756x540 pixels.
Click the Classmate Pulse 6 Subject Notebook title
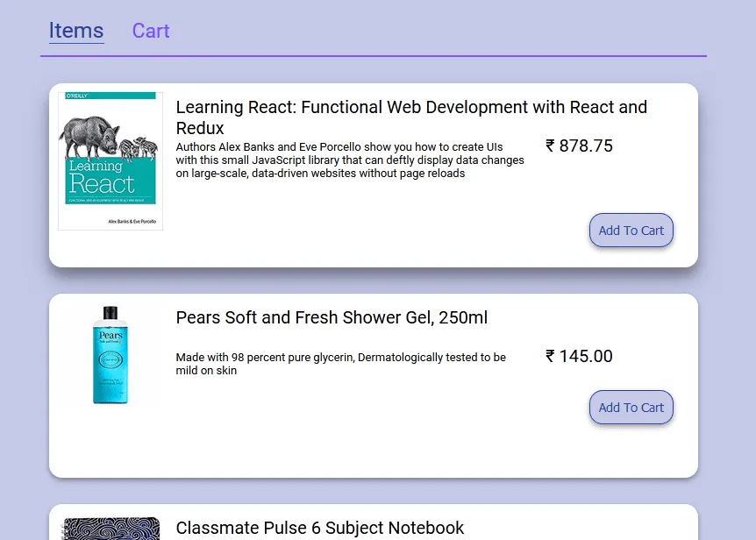pos(320,528)
